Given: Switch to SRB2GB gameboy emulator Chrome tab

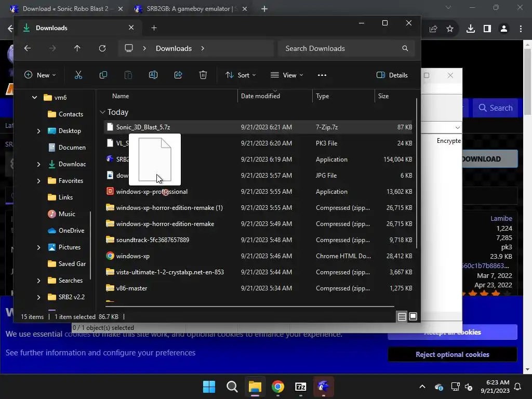Looking at the screenshot, I should (190, 9).
